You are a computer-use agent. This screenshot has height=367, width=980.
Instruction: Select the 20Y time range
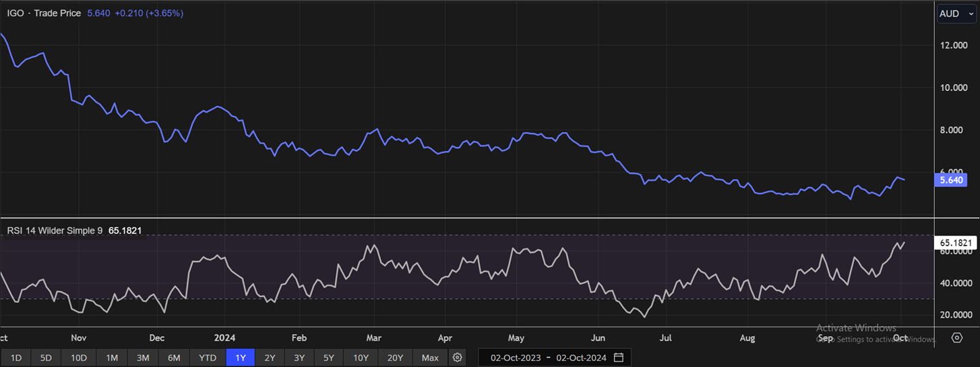point(395,358)
